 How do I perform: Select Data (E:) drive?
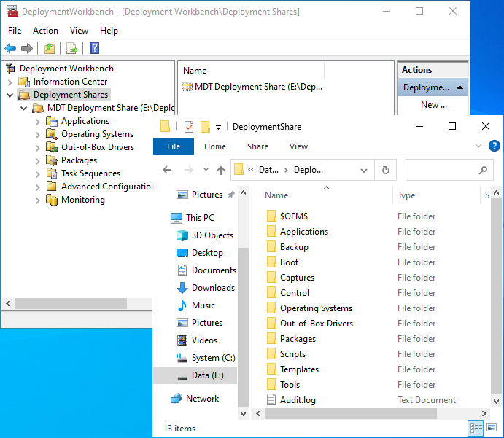tap(195, 375)
